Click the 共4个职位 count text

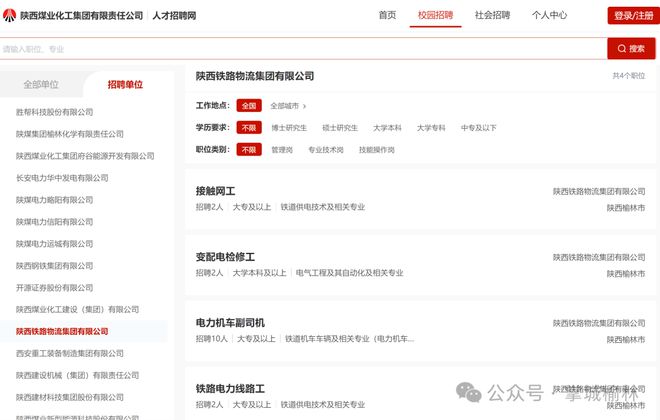(628, 76)
